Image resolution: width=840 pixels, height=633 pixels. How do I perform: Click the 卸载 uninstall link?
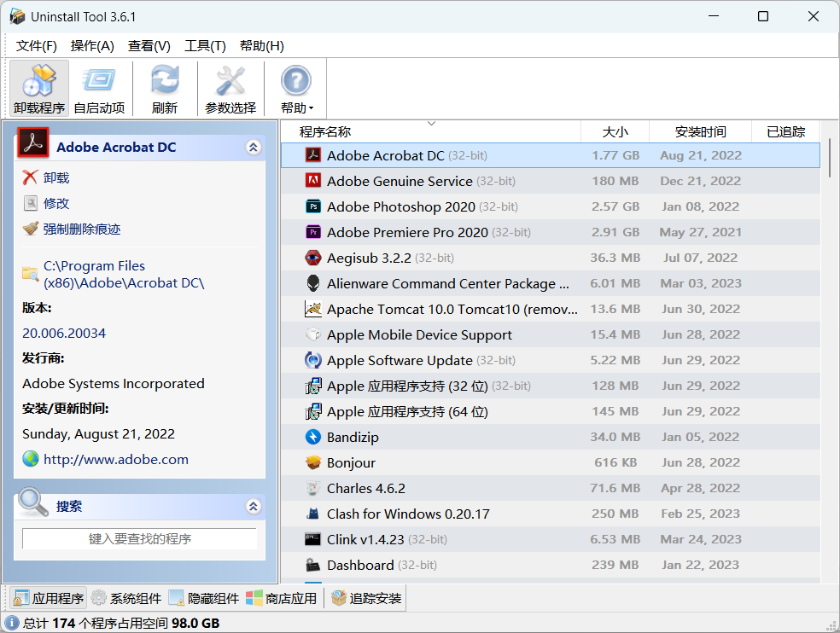(56, 177)
